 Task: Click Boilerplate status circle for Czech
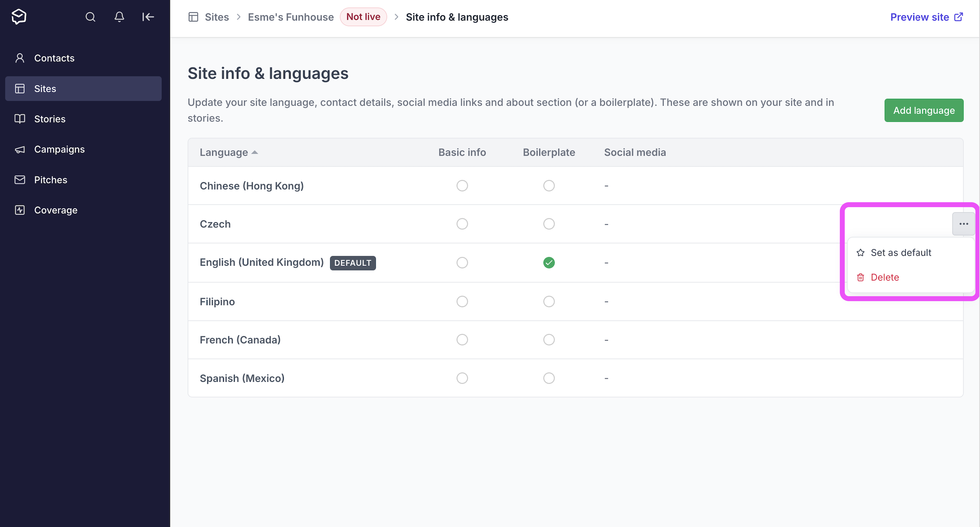click(549, 224)
